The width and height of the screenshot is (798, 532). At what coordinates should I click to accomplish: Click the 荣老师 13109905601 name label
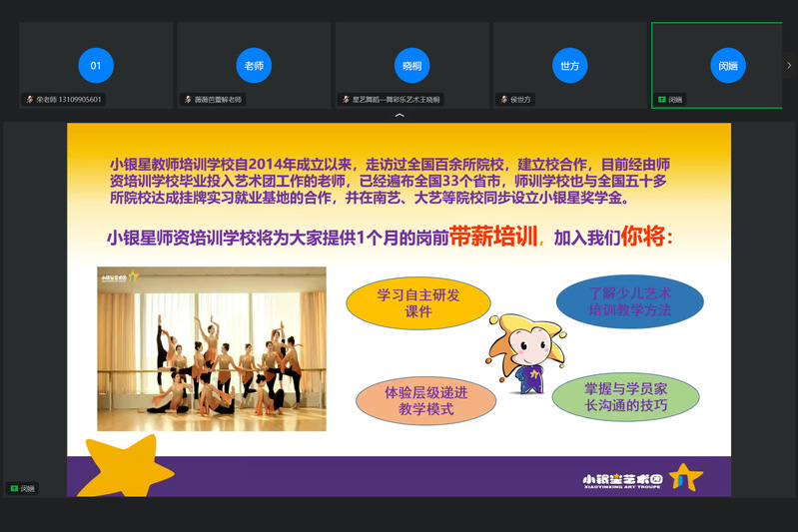pyautogui.click(x=69, y=100)
